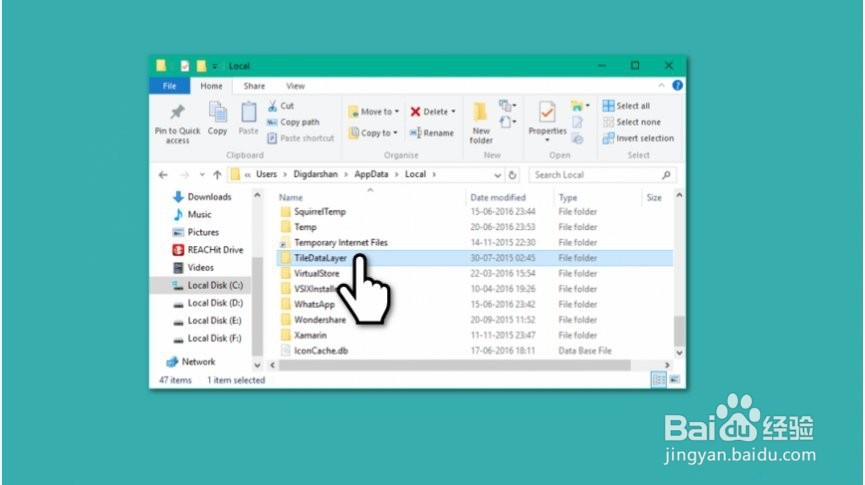Sort by the Name column header
The height and width of the screenshot is (485, 865).
[x=291, y=198]
